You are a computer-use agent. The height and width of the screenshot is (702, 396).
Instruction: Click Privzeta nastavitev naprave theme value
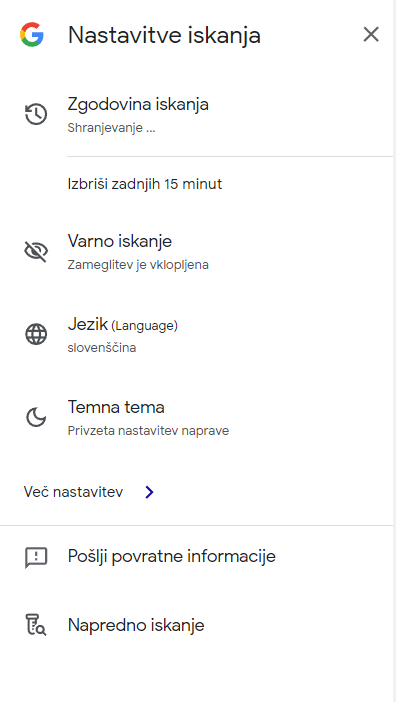pyautogui.click(x=148, y=431)
